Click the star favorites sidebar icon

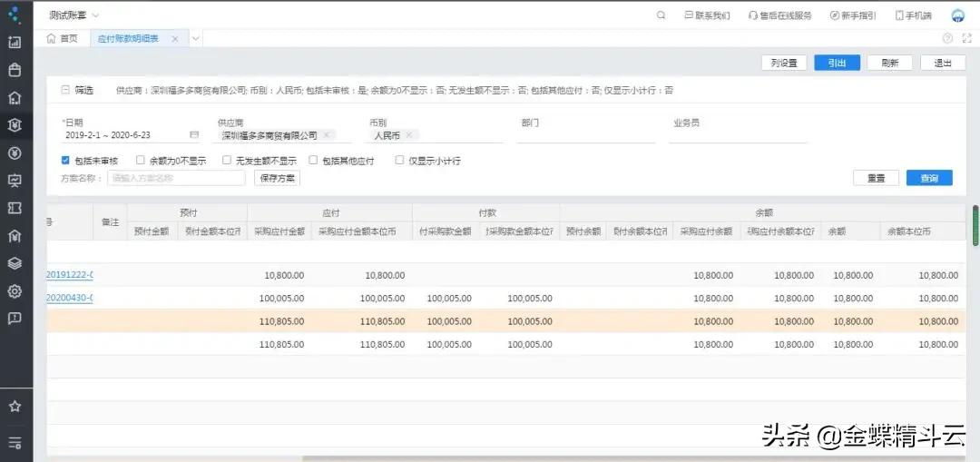[15, 407]
